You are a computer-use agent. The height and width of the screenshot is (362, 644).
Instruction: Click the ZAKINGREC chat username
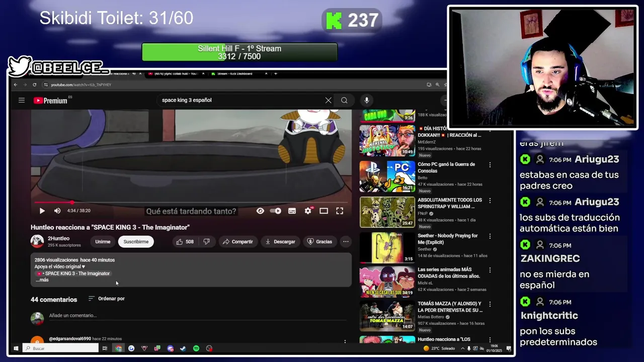tap(550, 258)
